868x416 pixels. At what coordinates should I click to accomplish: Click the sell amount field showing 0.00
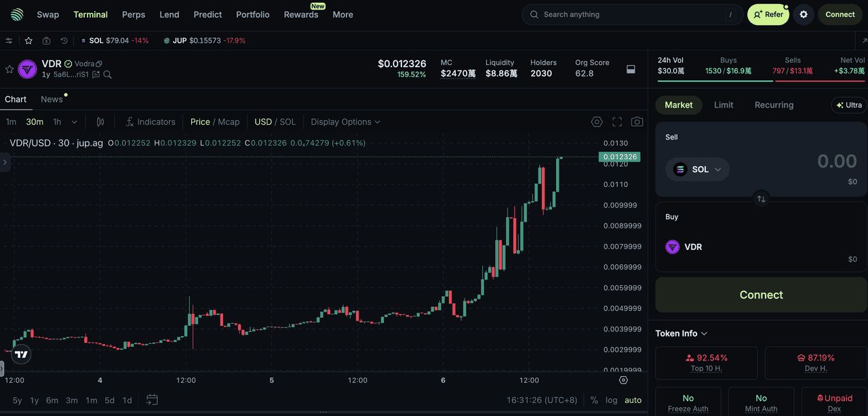coord(837,161)
